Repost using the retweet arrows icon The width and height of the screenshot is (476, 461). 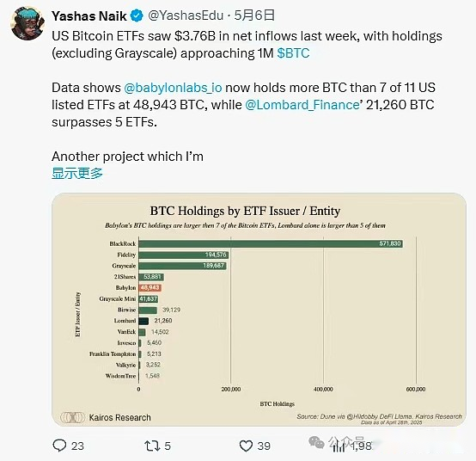pyautogui.click(x=152, y=446)
